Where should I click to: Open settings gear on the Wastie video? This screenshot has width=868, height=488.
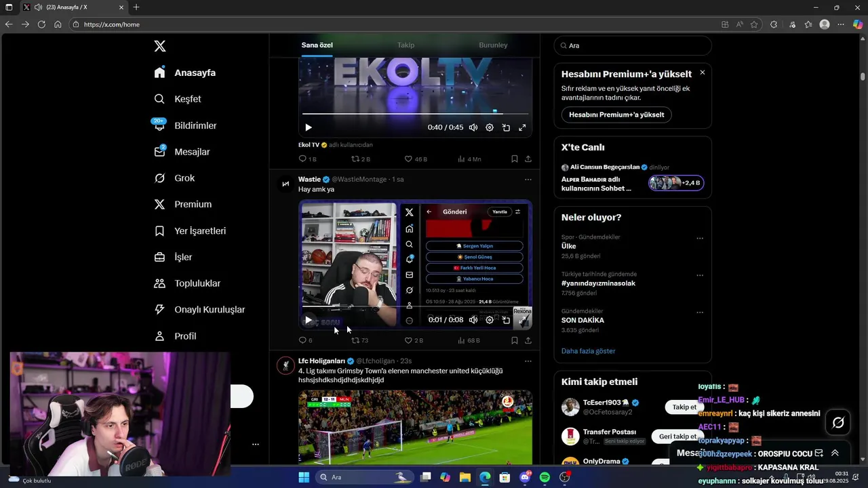click(490, 320)
